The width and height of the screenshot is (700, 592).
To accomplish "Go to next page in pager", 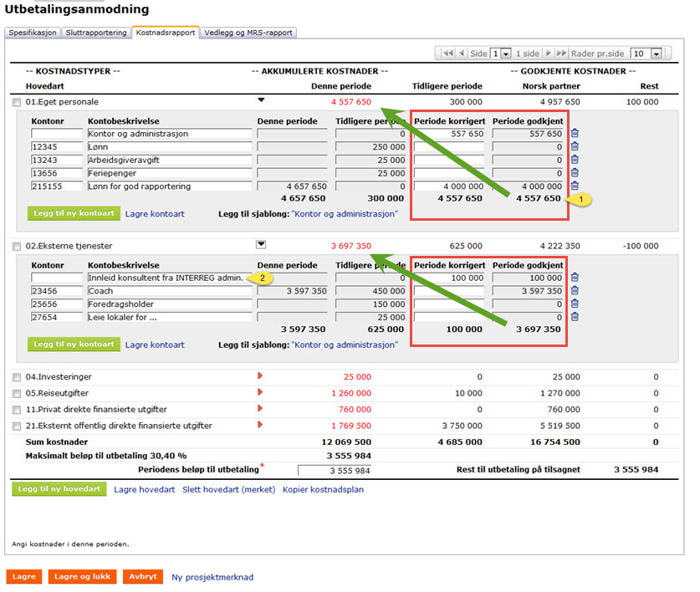I will point(549,54).
